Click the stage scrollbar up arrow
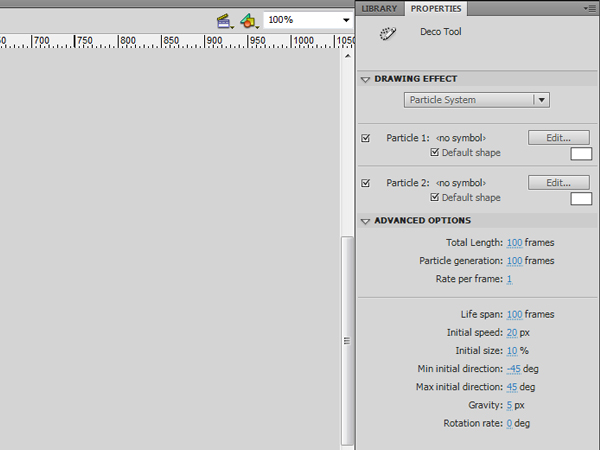The height and width of the screenshot is (450, 600). point(347,56)
